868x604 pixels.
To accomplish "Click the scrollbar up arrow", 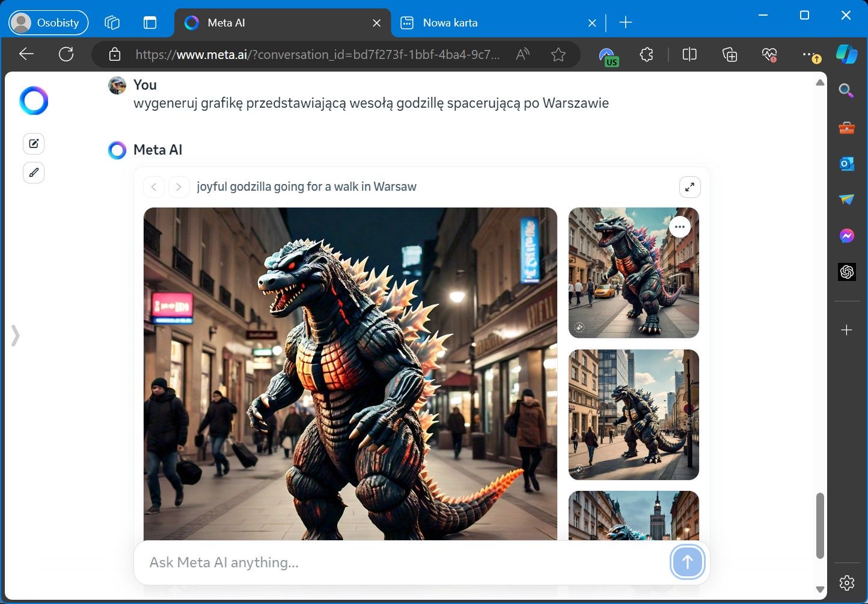I will coord(820,82).
